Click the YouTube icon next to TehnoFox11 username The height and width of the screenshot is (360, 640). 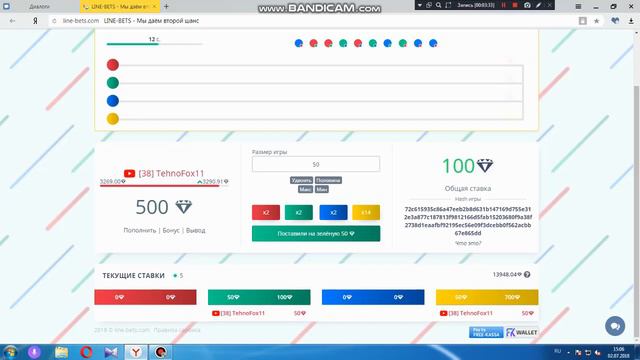click(129, 173)
